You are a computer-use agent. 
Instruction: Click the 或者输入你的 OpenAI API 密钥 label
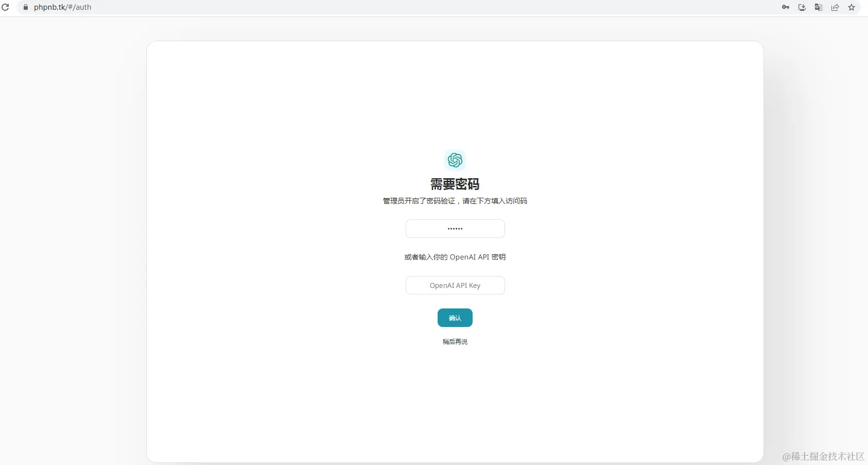click(455, 257)
